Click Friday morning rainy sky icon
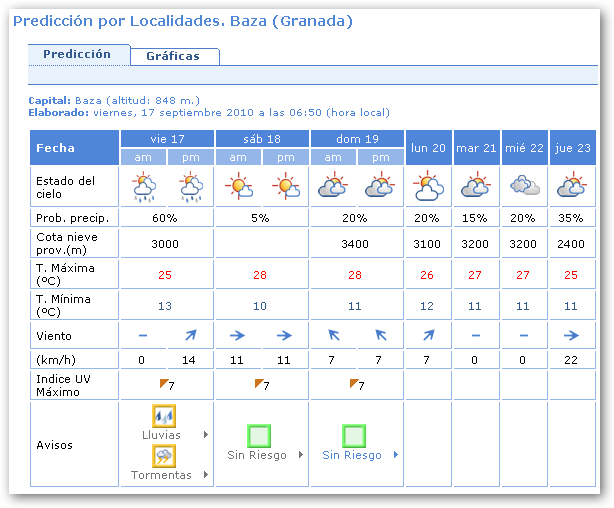Screen dimensions: 614x508 (x=143, y=187)
